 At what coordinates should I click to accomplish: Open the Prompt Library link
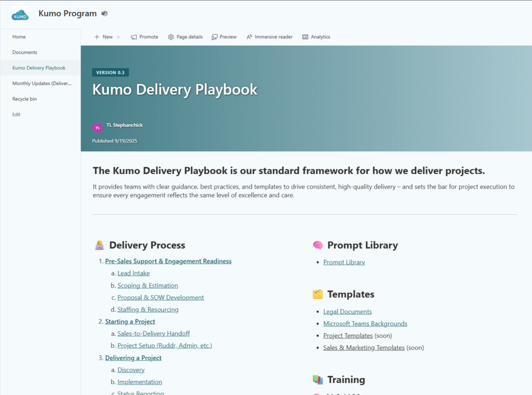pos(344,262)
